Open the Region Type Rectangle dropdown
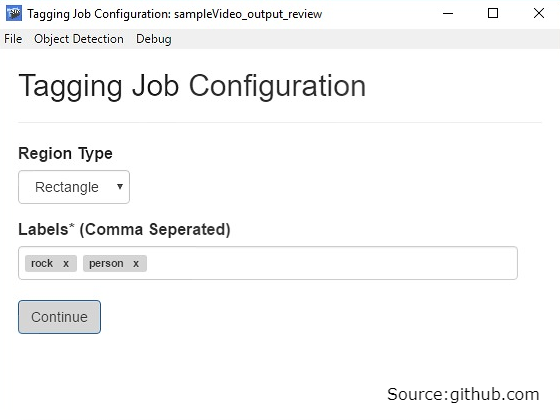The height and width of the screenshot is (420, 560). (x=74, y=187)
